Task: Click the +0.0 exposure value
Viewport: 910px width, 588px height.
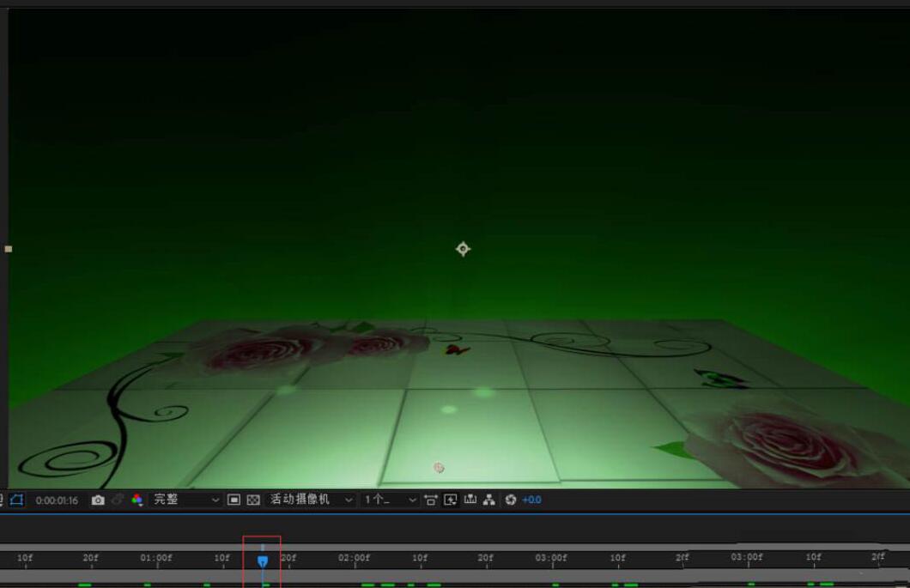Action: click(531, 500)
